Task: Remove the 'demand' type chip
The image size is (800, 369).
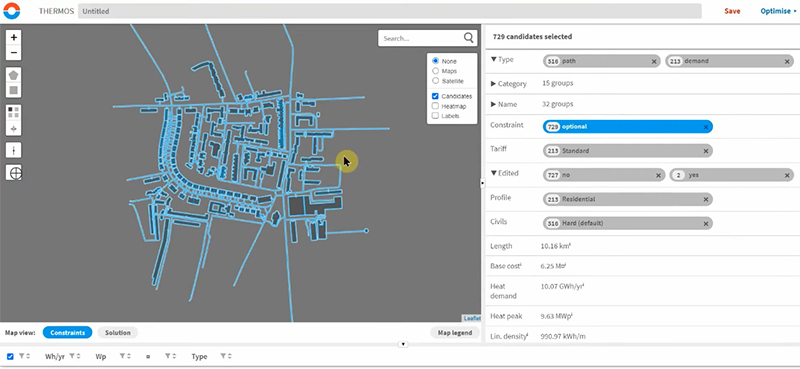Action: point(787,61)
